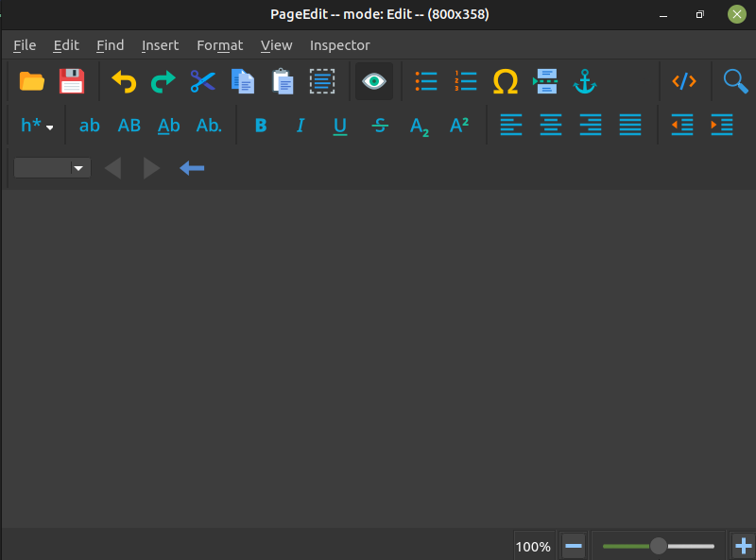The image size is (756, 560).
Task: Open the View menu
Action: click(276, 45)
